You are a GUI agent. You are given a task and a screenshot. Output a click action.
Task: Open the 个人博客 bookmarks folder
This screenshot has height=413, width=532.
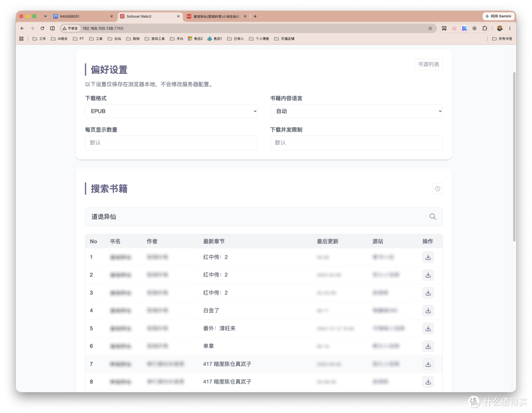[x=259, y=38]
